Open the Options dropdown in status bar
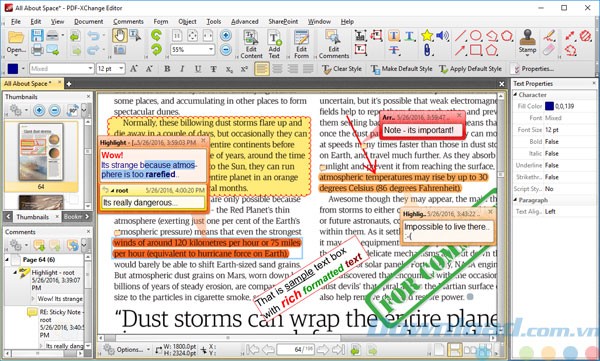600x361 pixels. point(148,350)
